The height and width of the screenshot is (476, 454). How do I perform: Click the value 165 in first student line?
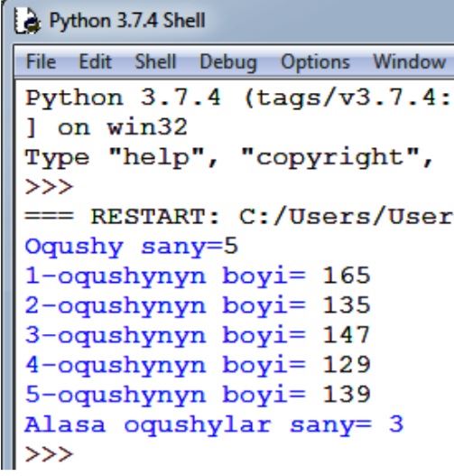(x=347, y=275)
